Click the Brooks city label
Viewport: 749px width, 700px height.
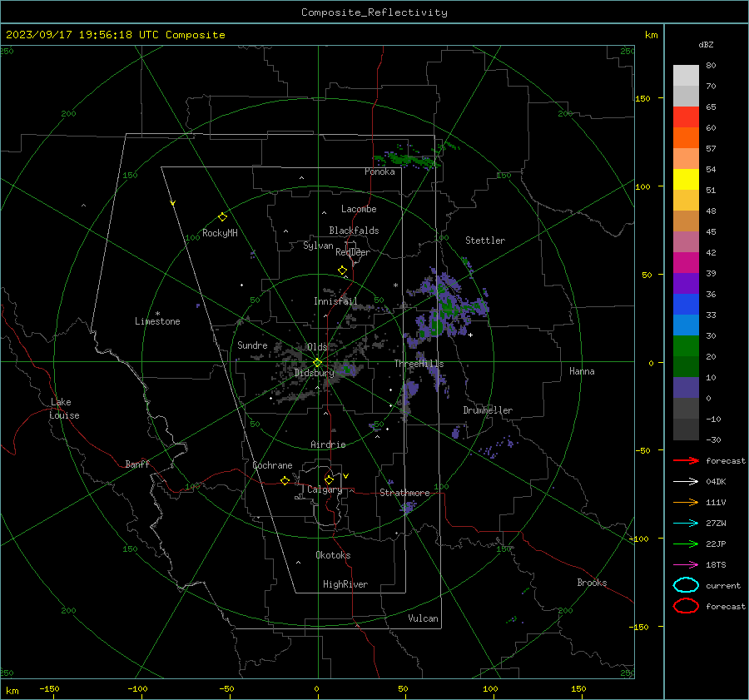click(x=592, y=583)
